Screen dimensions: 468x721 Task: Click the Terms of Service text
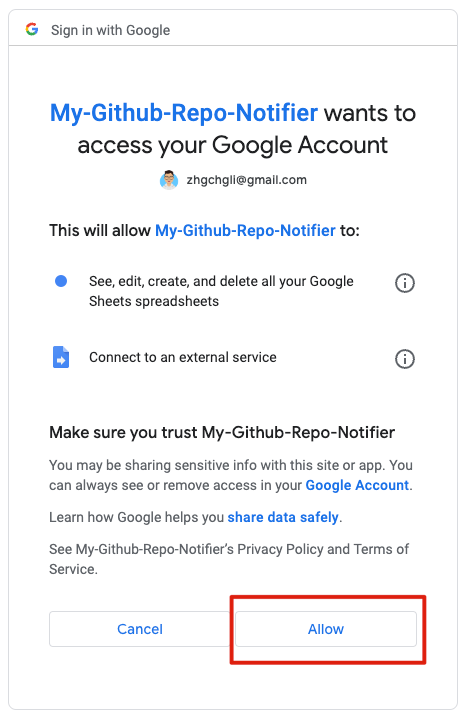pyautogui.click(x=229, y=559)
